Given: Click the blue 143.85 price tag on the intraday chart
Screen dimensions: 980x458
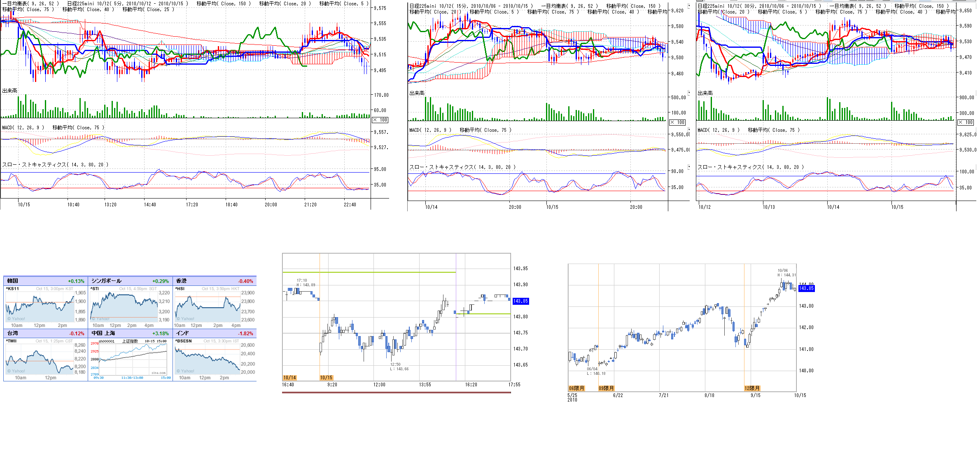Looking at the screenshot, I should click(x=520, y=301).
